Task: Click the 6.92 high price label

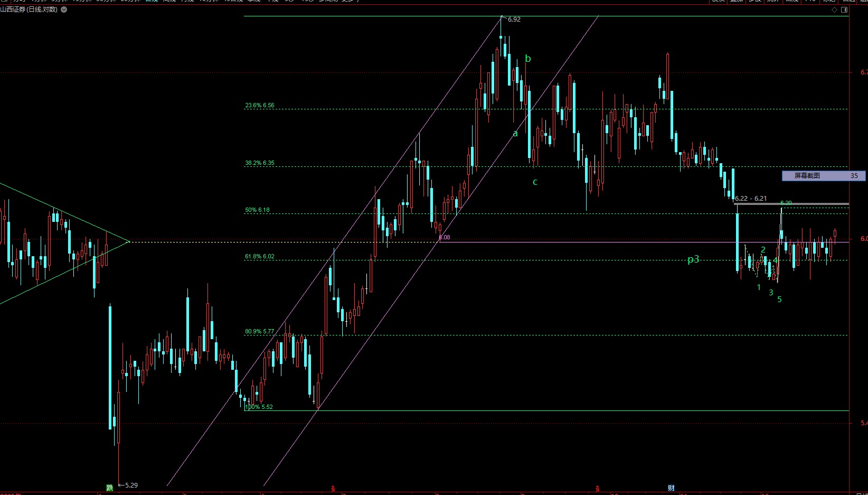Action: (514, 20)
